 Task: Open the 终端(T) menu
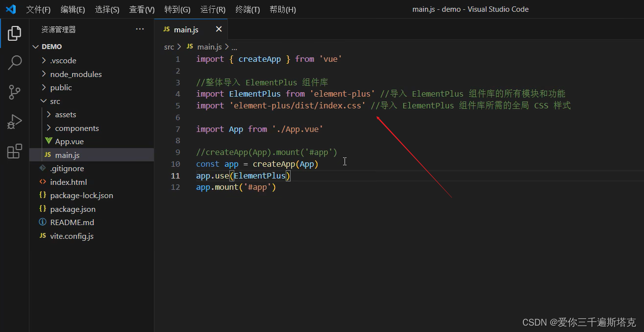pos(248,9)
